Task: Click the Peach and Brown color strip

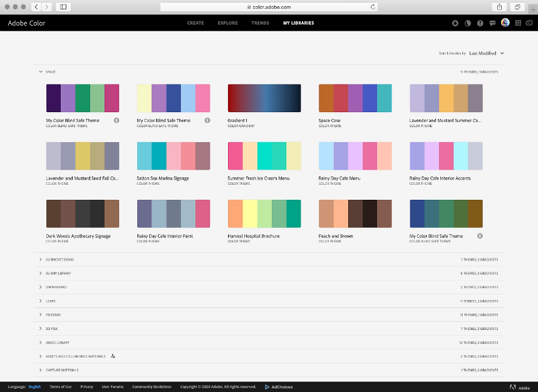Action: tap(355, 214)
